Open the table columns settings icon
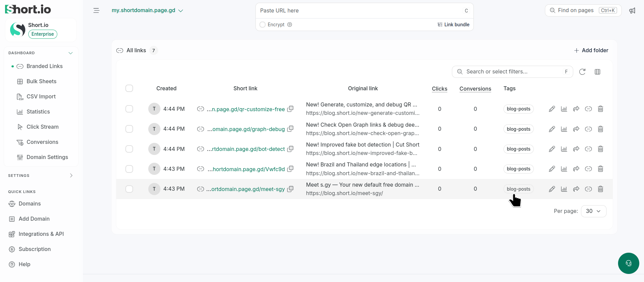This screenshot has width=644, height=282. pyautogui.click(x=597, y=72)
